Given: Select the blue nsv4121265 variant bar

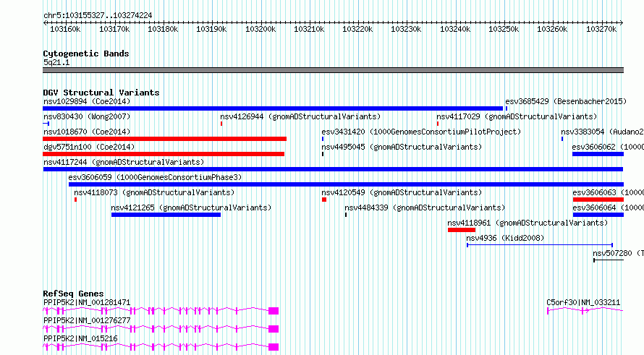Looking at the screenshot, I should (x=166, y=215).
